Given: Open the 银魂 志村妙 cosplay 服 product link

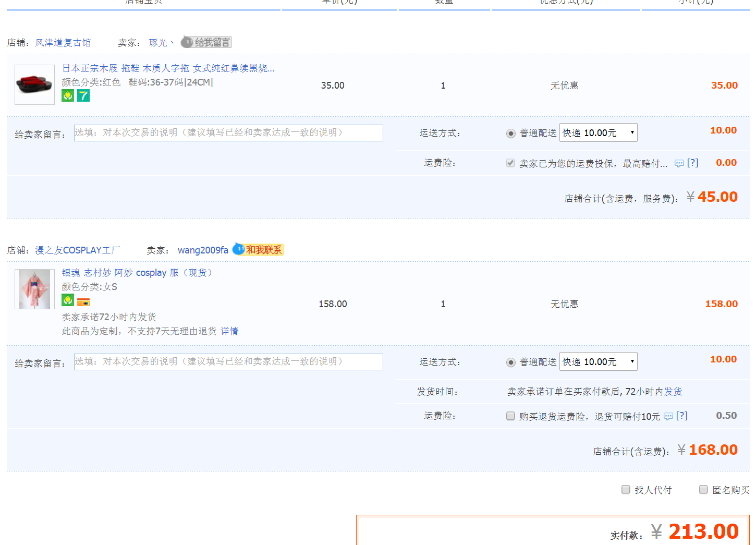Looking at the screenshot, I should point(138,273).
